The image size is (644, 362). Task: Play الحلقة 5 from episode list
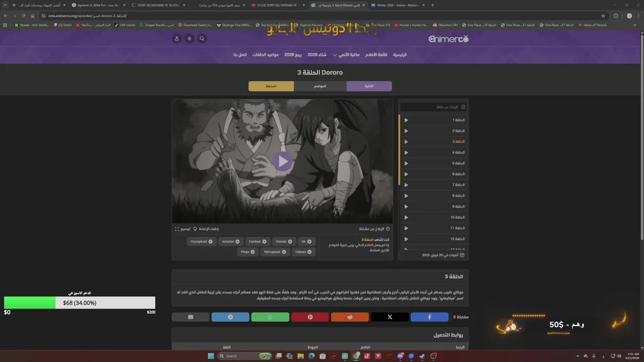coord(434,163)
